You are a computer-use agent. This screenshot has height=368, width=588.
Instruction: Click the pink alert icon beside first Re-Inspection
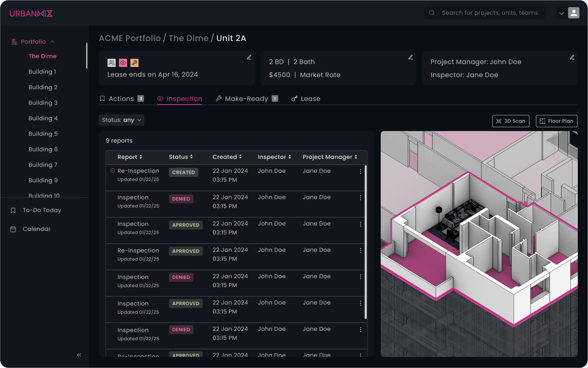click(x=113, y=171)
